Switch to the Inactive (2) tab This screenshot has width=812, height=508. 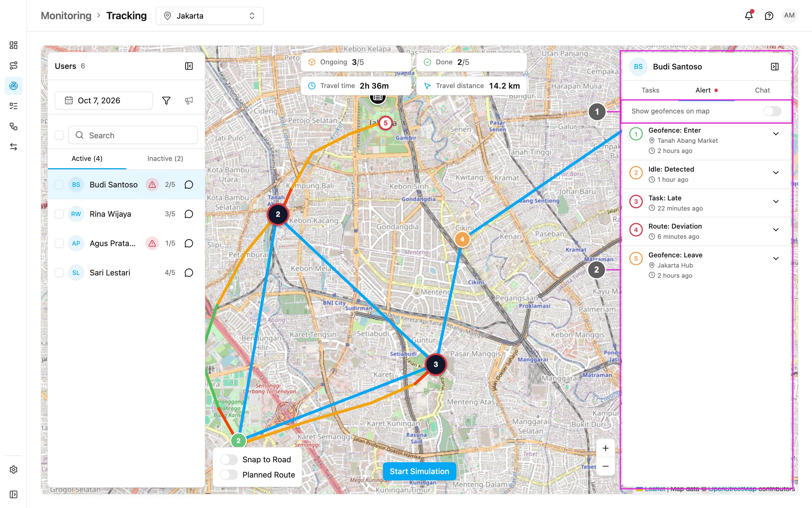[x=165, y=159]
